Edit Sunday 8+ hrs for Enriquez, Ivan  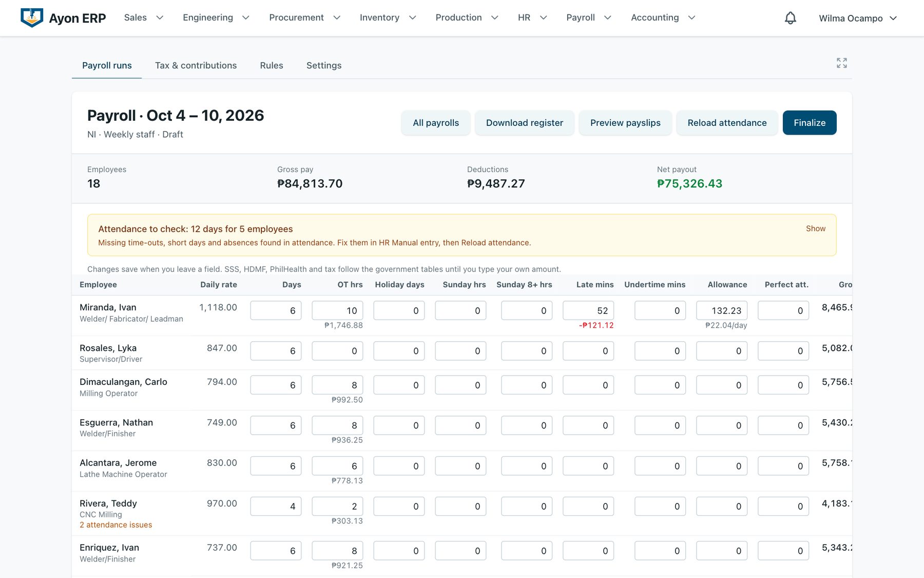coord(527,551)
